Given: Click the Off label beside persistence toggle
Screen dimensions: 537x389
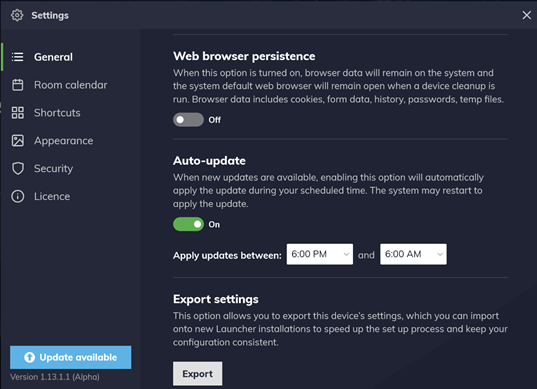Looking at the screenshot, I should click(x=215, y=120).
